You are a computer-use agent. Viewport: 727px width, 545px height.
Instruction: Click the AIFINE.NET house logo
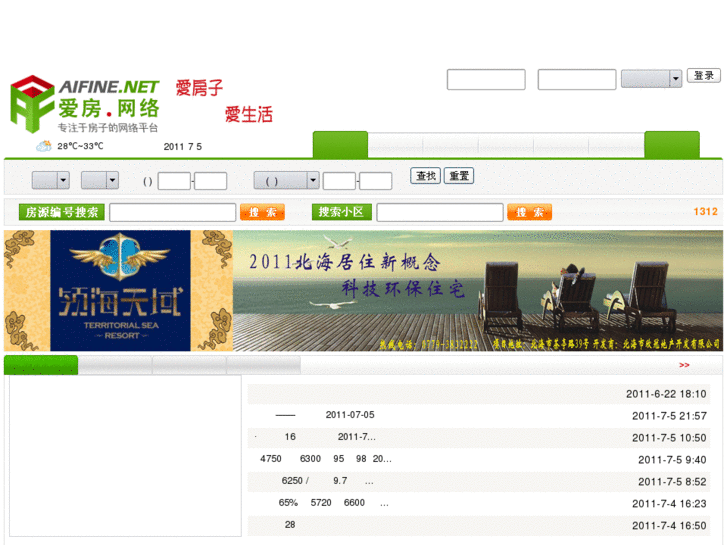(85, 104)
